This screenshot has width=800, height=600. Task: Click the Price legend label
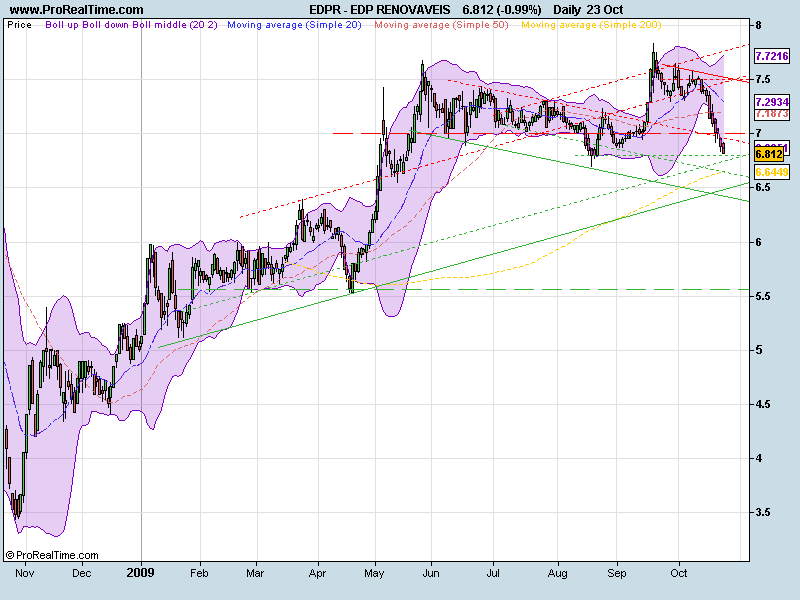pyautogui.click(x=19, y=25)
